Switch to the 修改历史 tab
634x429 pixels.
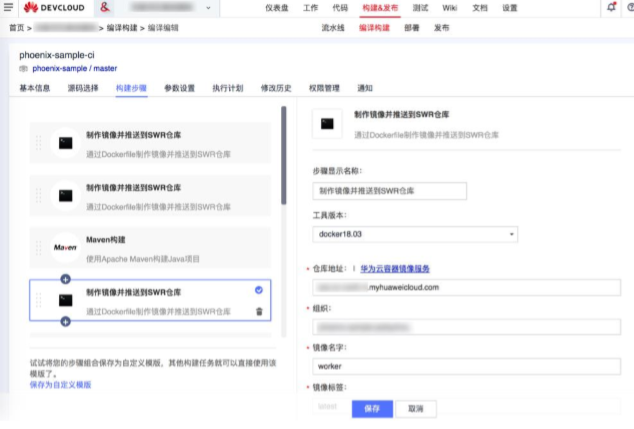[276, 88]
